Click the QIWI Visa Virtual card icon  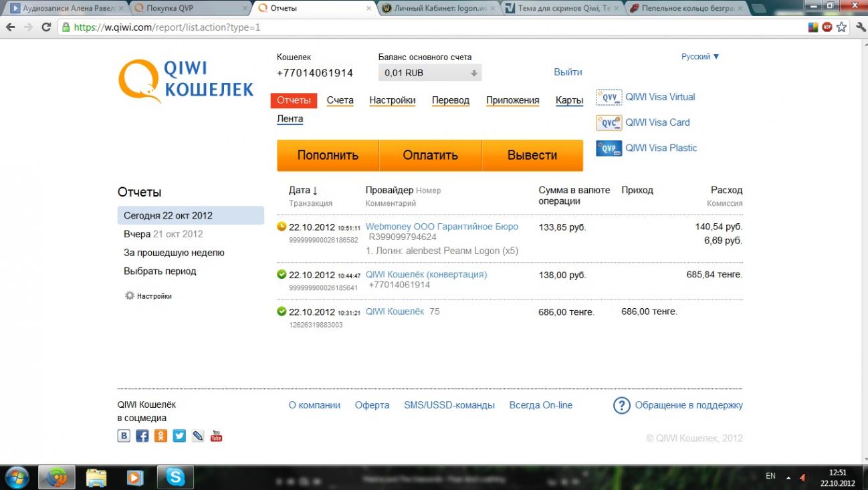point(609,98)
